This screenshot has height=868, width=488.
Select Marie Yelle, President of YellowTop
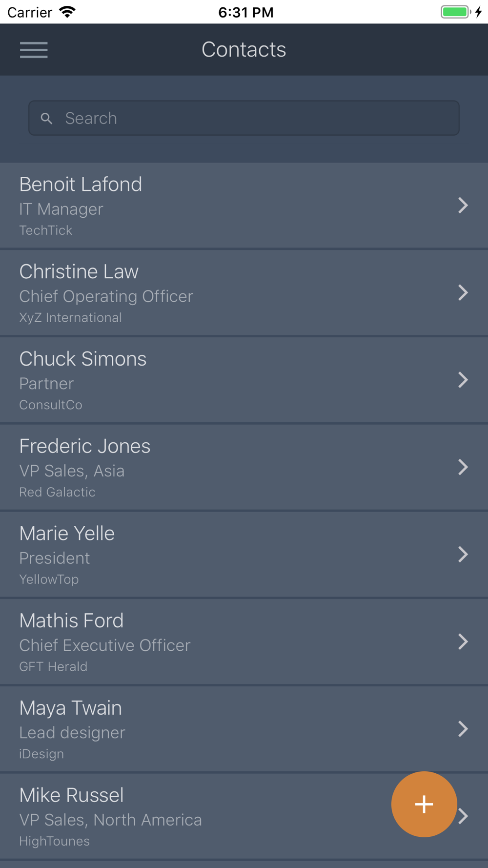point(244,554)
